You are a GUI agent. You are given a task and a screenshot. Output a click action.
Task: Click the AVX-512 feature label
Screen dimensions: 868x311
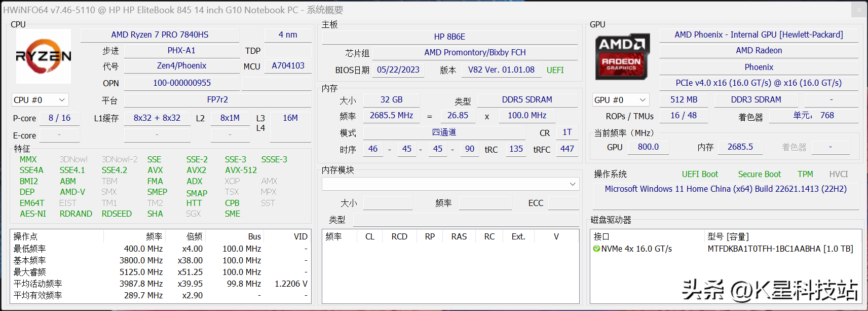(x=241, y=170)
